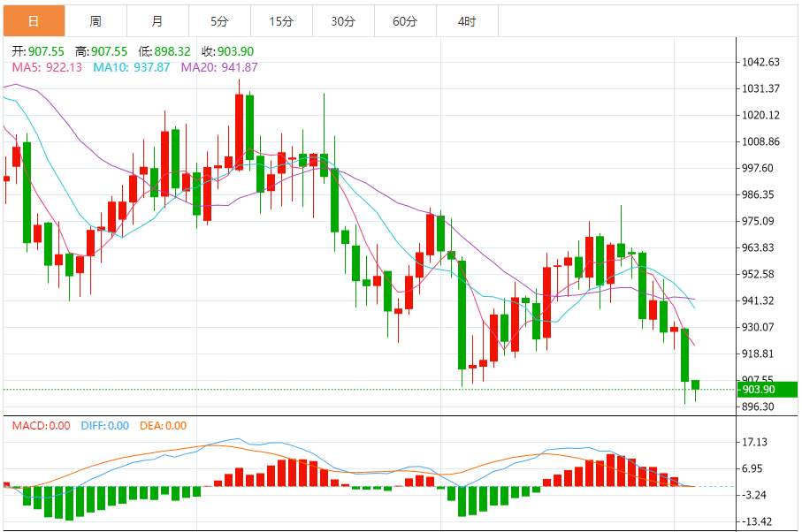Click the 1042.63 price axis label
The image size is (802, 532).
click(x=760, y=63)
